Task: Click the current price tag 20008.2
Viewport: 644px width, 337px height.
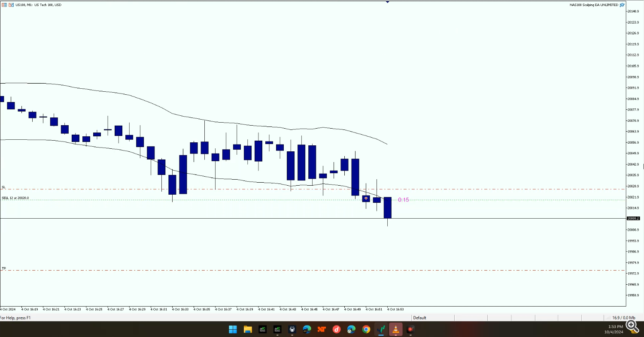Action: click(633, 218)
